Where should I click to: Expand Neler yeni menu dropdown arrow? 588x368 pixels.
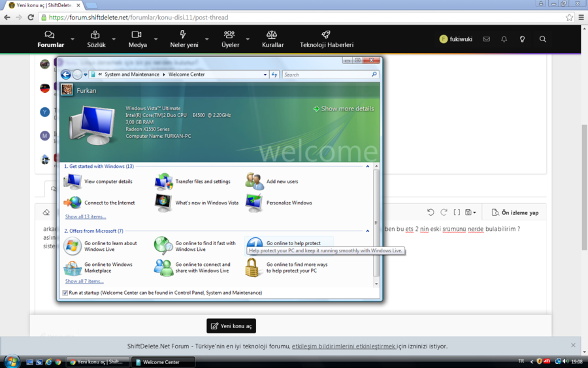click(206, 39)
